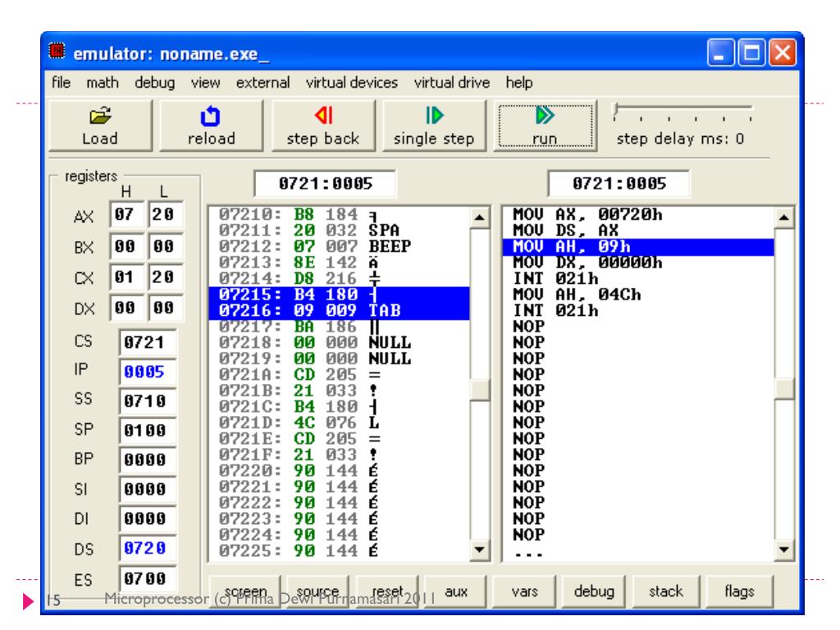Open the virtual devices menu
This screenshot has height=630, width=840.
coord(351,83)
